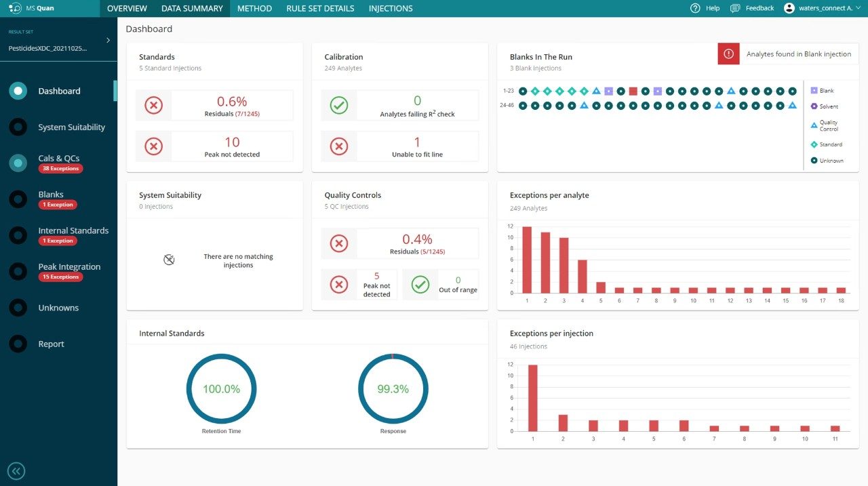Click the 99.3% Response progress ring

pos(393,389)
